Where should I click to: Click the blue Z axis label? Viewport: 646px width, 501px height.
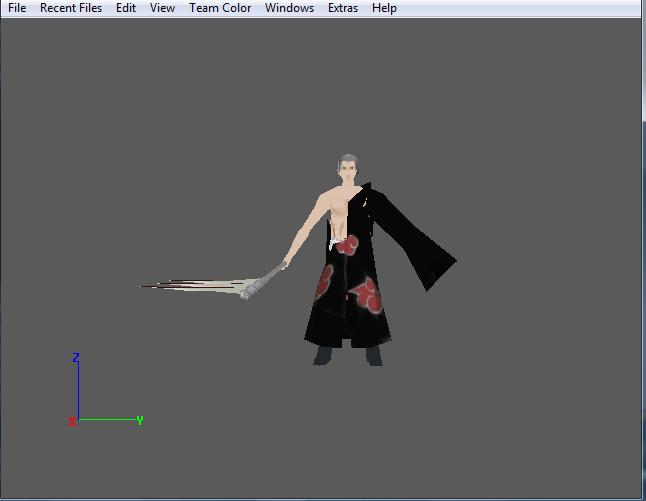(76, 358)
